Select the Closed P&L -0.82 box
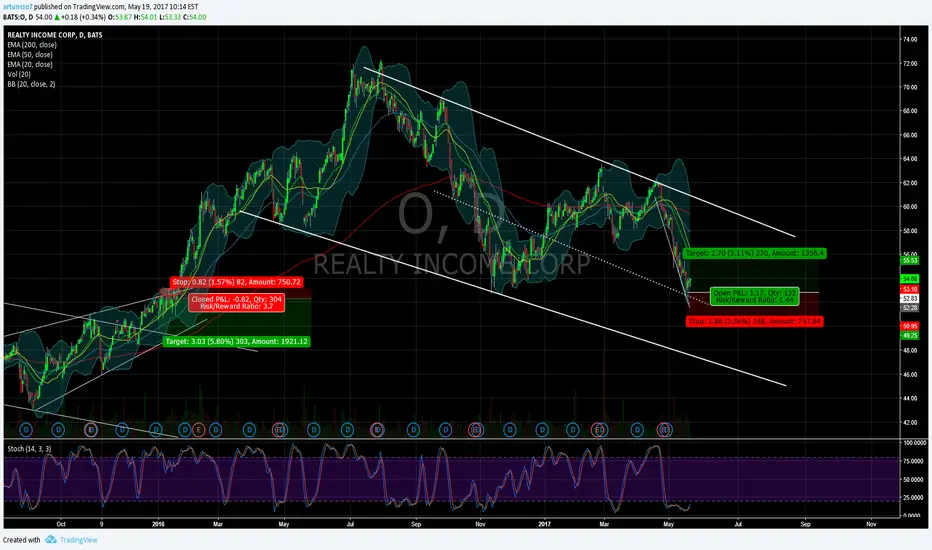932x550 pixels. pyautogui.click(x=237, y=303)
